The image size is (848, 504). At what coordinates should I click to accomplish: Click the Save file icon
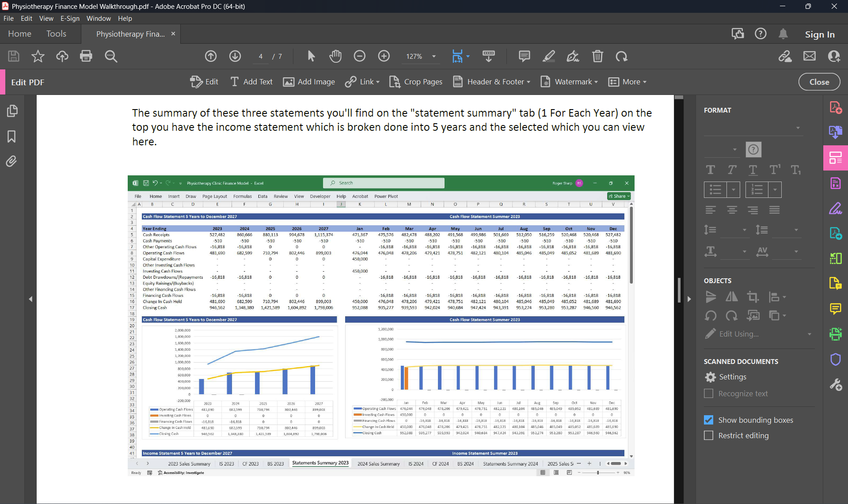(14, 56)
